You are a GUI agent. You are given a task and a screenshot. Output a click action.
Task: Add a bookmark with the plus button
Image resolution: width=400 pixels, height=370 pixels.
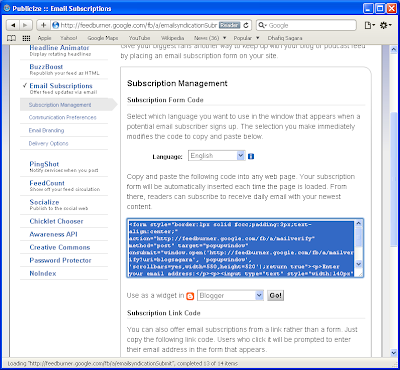(43, 25)
